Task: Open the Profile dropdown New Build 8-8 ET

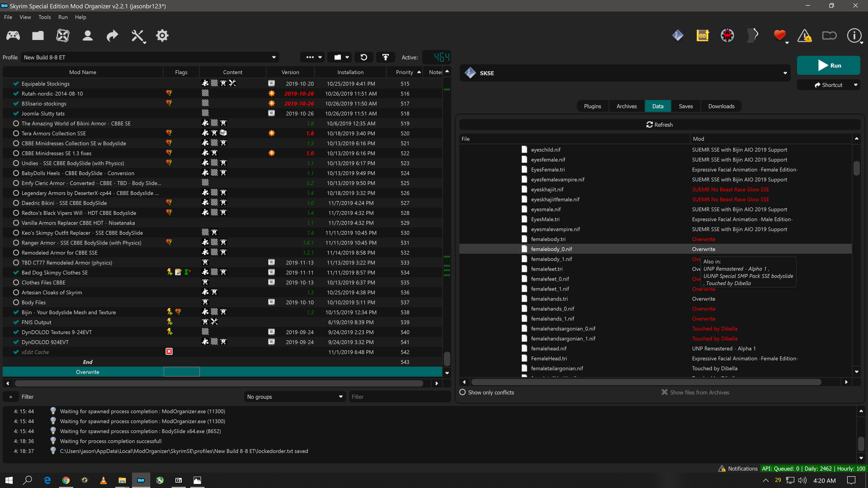Action: 150,57
